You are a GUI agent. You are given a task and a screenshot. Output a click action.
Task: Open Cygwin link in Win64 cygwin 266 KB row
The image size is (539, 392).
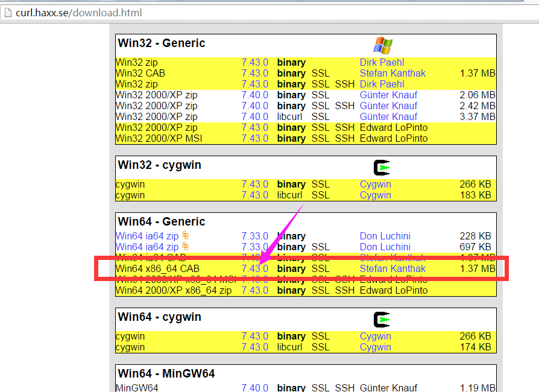point(376,337)
